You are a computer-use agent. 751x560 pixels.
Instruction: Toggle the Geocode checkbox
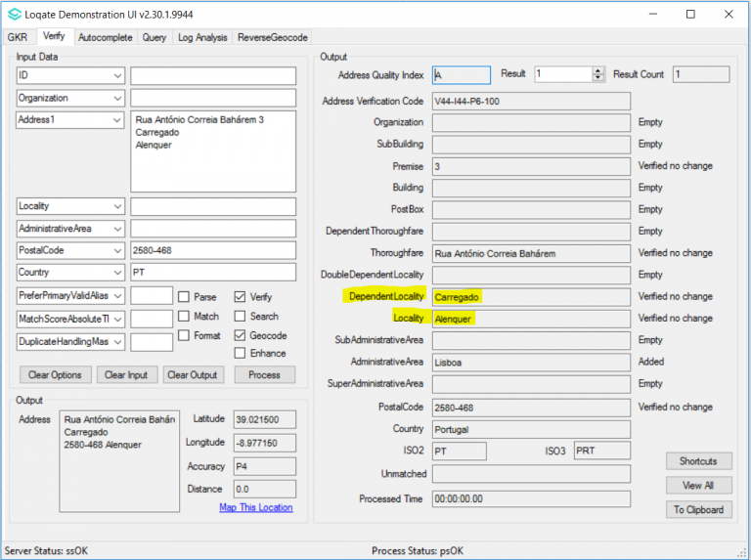(x=241, y=335)
